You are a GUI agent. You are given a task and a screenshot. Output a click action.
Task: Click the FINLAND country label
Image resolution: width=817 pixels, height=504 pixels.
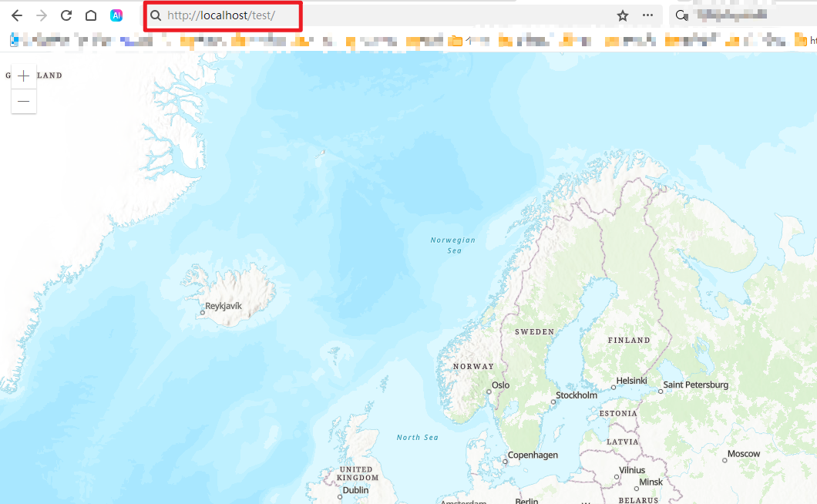tap(629, 340)
